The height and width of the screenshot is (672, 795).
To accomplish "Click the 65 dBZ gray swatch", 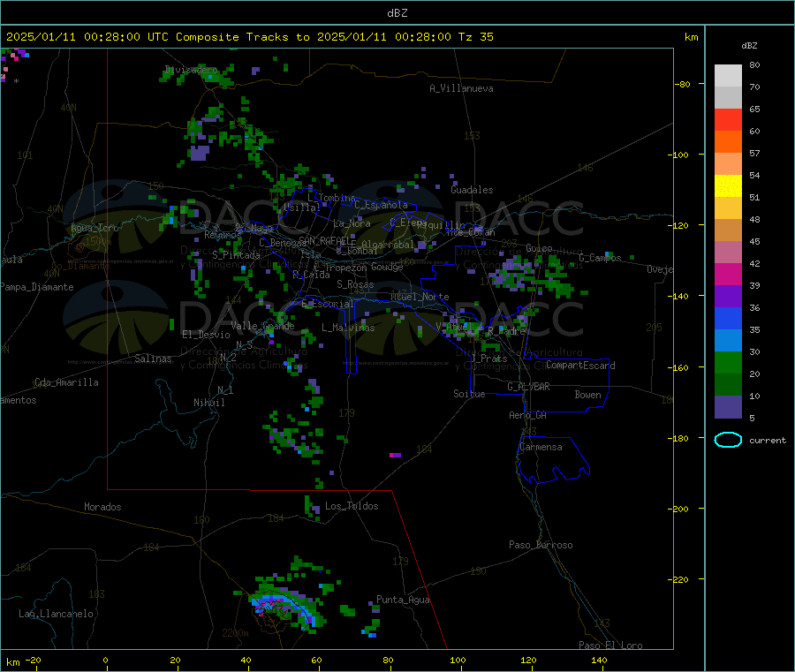I will [728, 98].
